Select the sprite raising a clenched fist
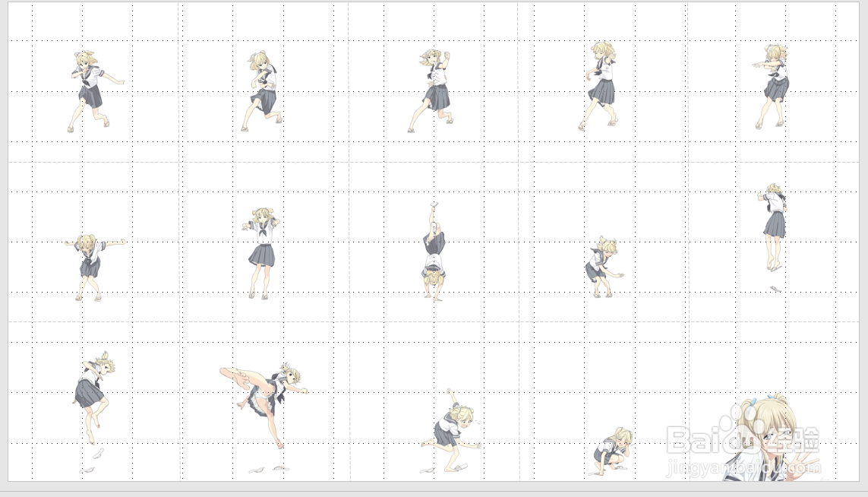The height and width of the screenshot is (497, 868). [x=430, y=91]
